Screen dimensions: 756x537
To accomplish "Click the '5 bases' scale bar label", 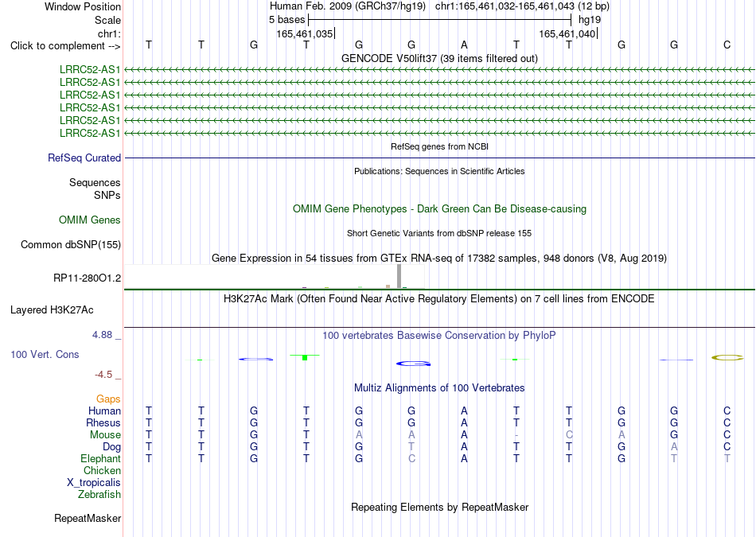I will pos(286,20).
